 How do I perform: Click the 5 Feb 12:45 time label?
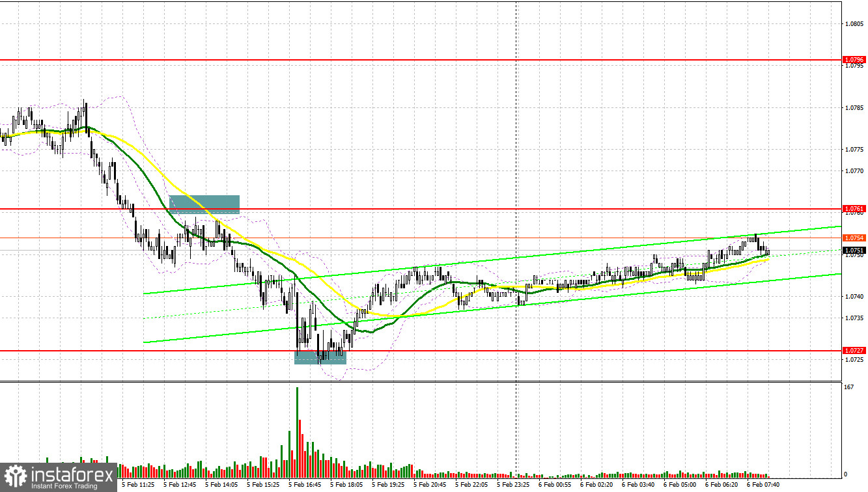180,485
